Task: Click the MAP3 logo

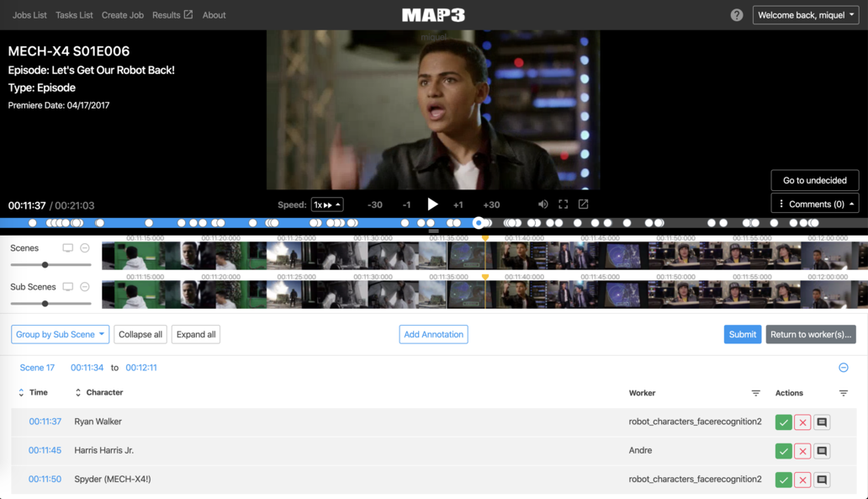Action: click(x=433, y=15)
